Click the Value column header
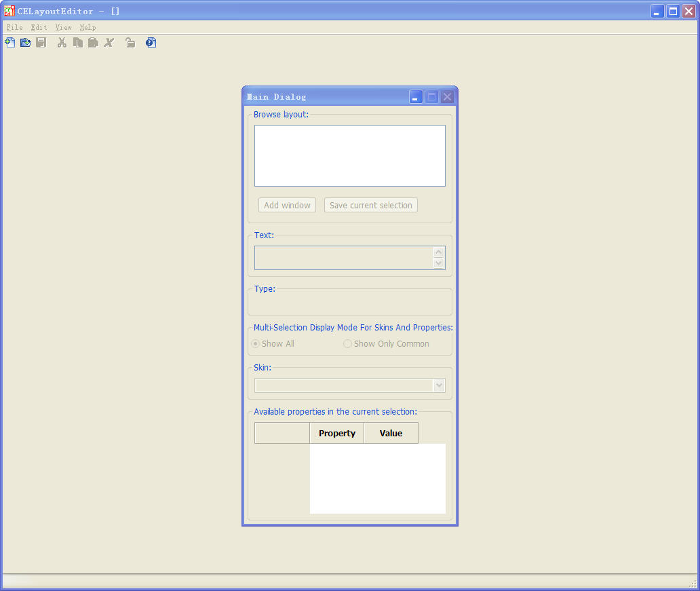This screenshot has height=591, width=700. pos(391,433)
